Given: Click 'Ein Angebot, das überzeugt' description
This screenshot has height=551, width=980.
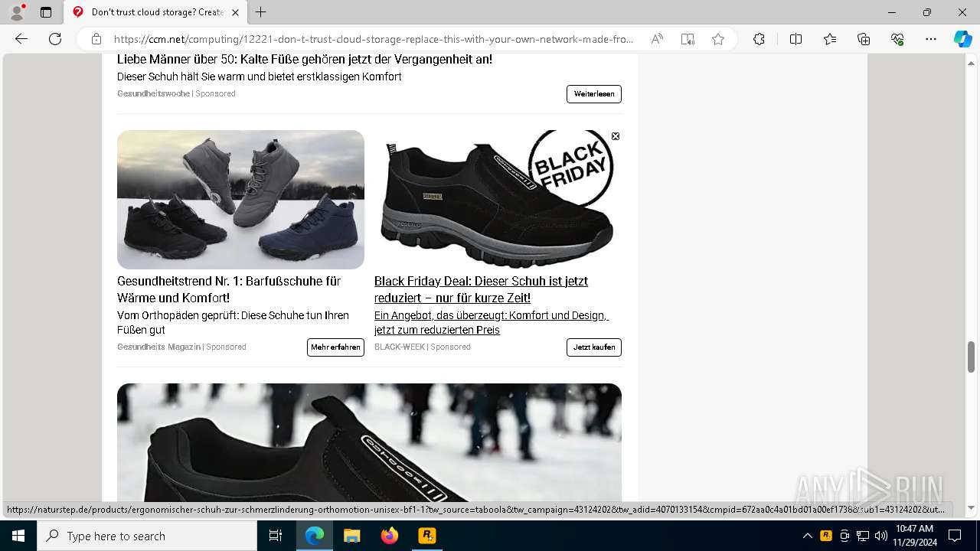Looking at the screenshot, I should pos(491,322).
